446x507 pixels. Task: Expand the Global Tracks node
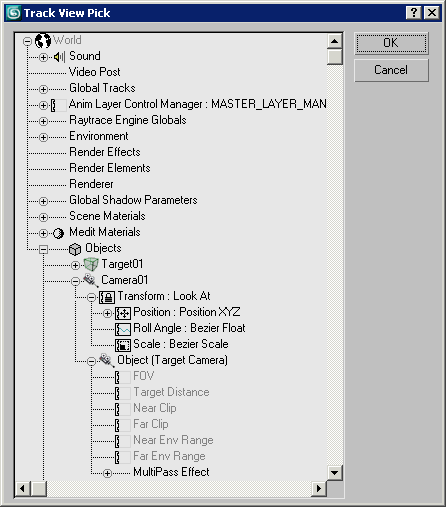[x=43, y=89]
